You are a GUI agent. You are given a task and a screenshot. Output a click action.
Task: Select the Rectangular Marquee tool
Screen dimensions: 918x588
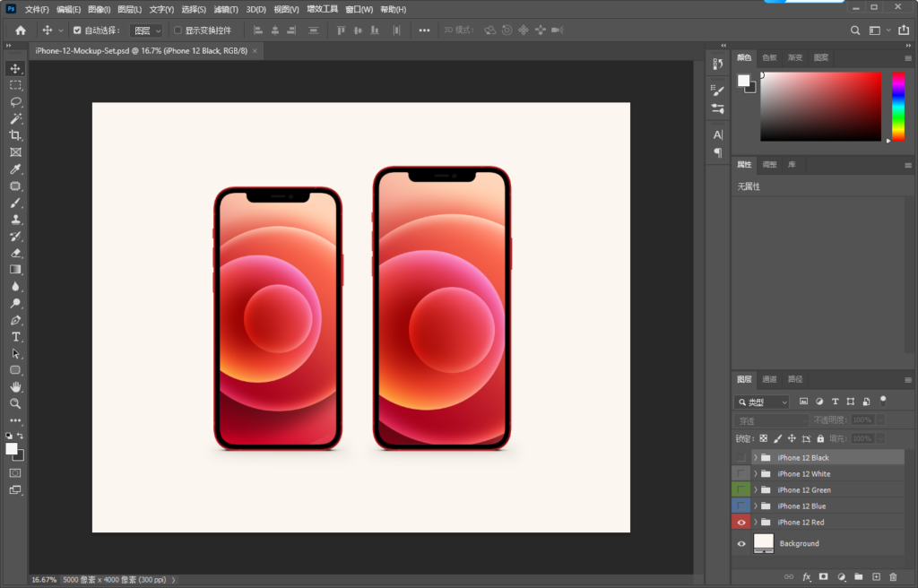[x=15, y=85]
